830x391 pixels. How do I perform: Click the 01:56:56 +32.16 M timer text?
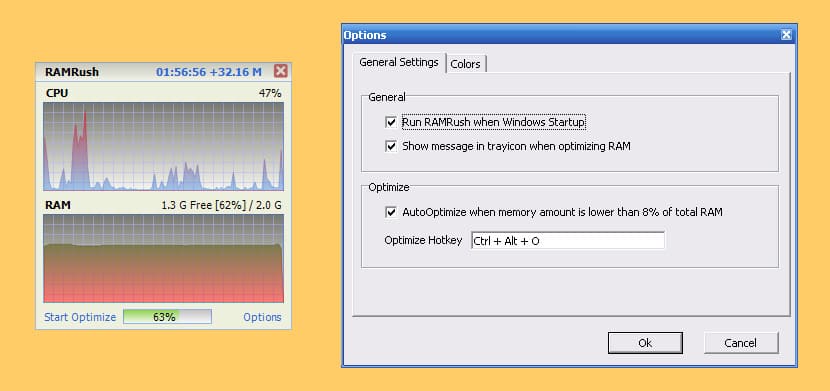tap(209, 72)
